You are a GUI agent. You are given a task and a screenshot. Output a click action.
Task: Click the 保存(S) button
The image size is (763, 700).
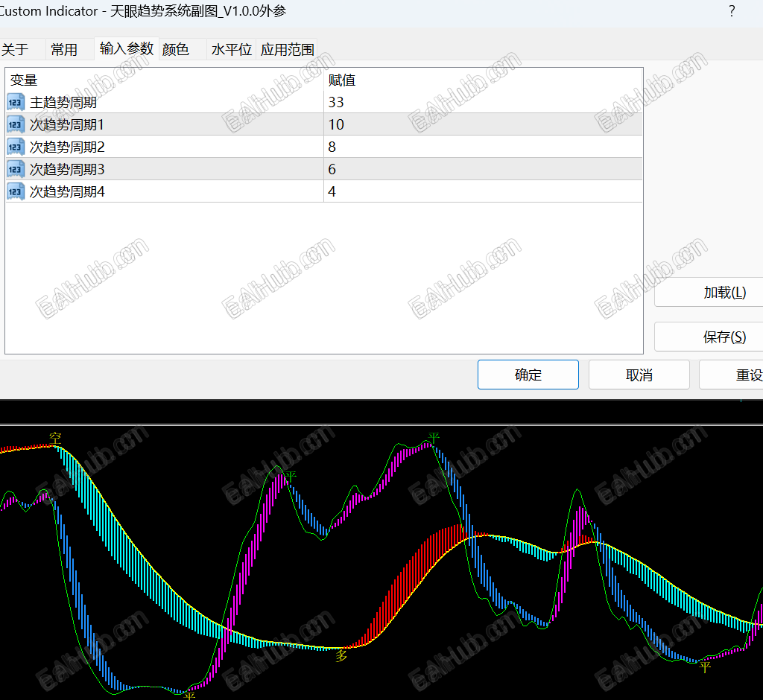(x=724, y=337)
